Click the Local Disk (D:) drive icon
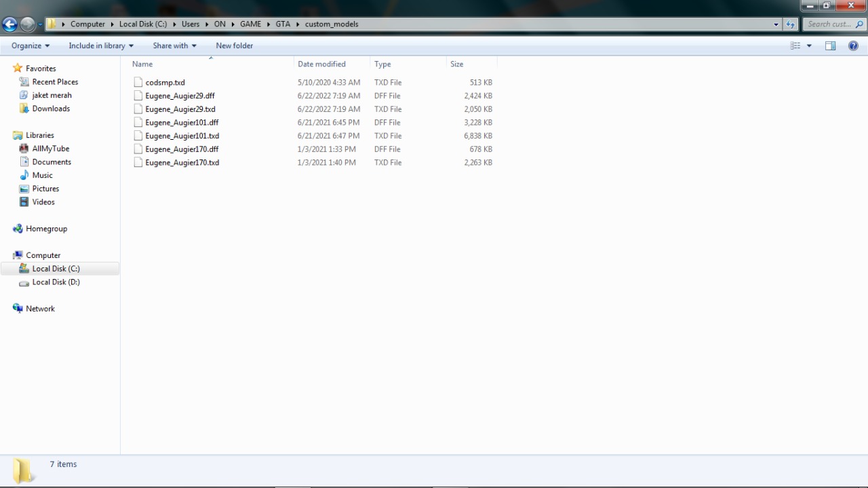The height and width of the screenshot is (488, 868). click(24, 282)
